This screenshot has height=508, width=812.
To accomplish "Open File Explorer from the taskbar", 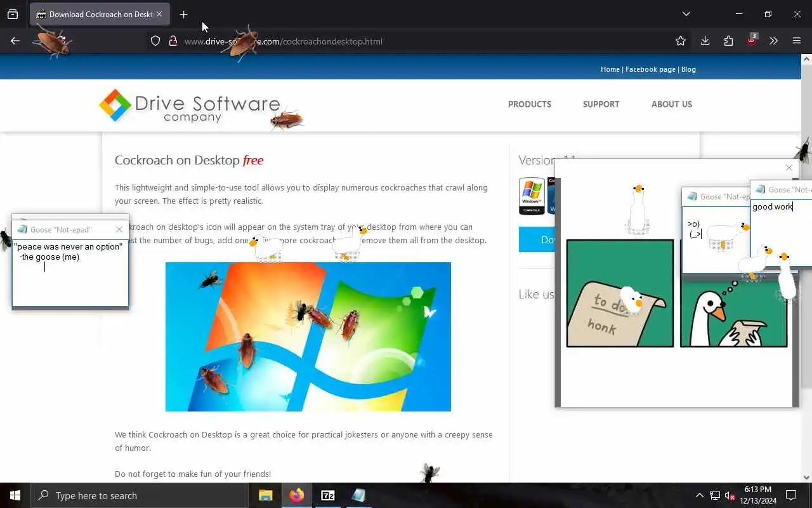I will pyautogui.click(x=265, y=495).
